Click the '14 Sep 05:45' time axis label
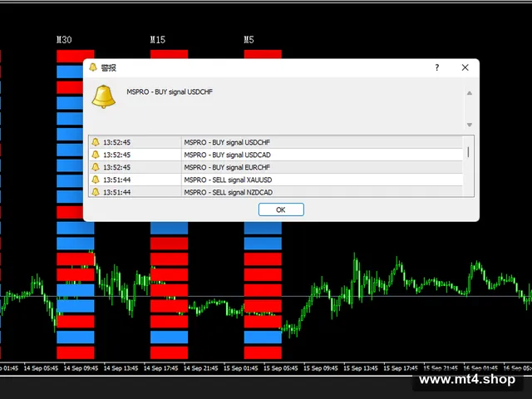This screenshot has width=532, height=399. [41, 368]
